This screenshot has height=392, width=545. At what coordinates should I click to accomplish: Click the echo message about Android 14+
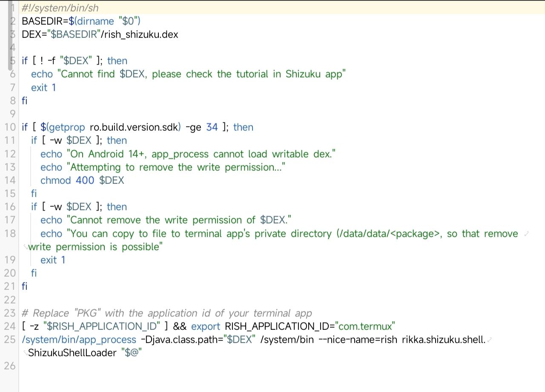click(x=187, y=154)
